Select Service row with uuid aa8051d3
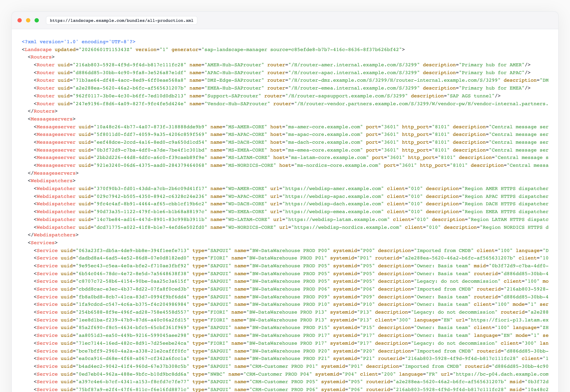The image size is (570, 392). 291,336
